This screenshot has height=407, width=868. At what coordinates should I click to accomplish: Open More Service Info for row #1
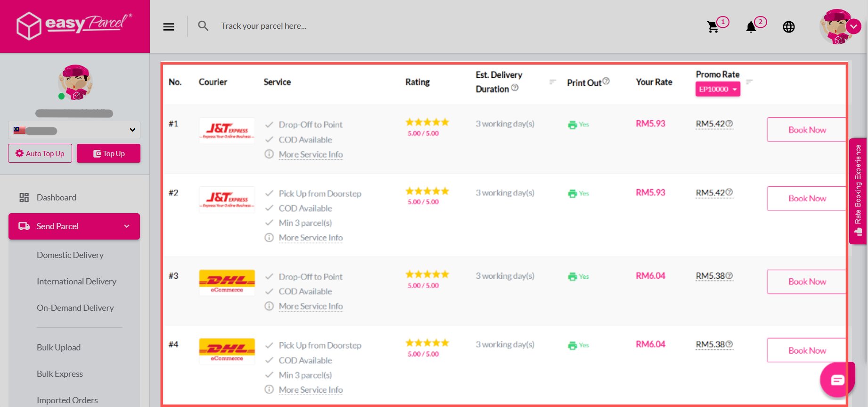[311, 155]
